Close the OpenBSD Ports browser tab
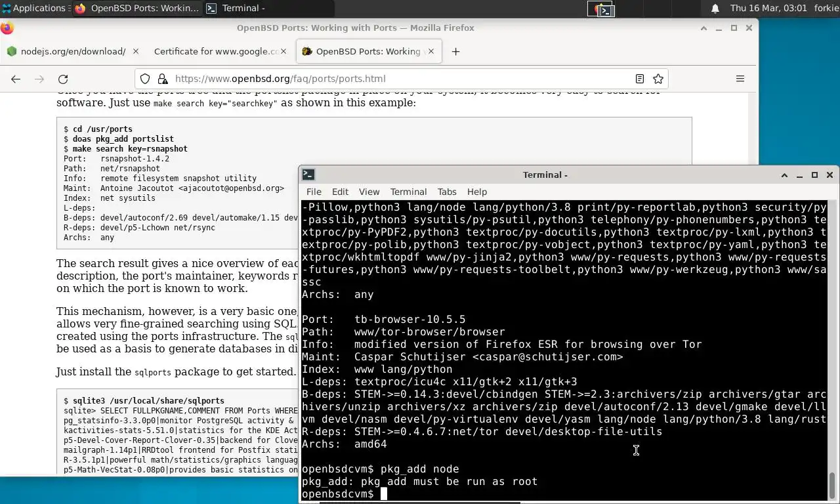 pyautogui.click(x=431, y=51)
